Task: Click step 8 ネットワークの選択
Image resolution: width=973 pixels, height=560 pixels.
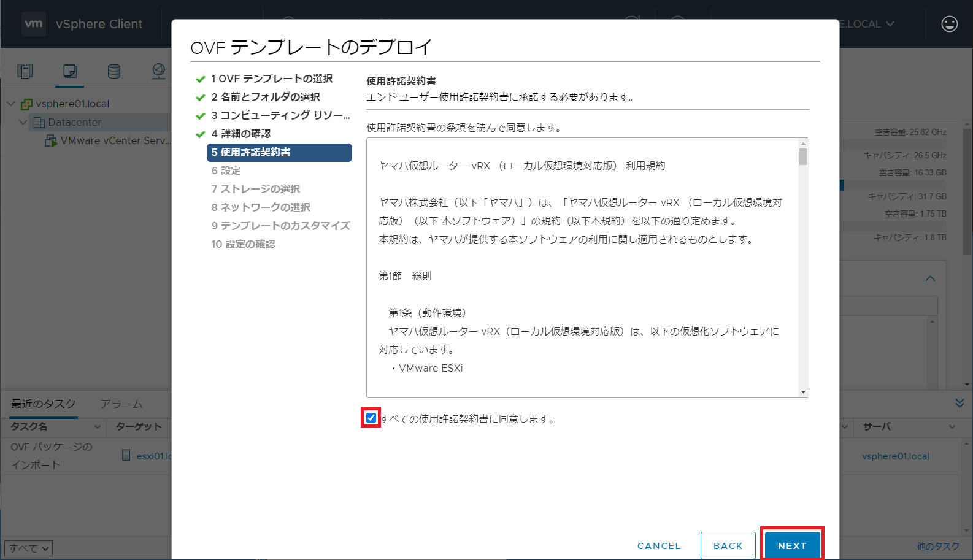Action: point(261,207)
